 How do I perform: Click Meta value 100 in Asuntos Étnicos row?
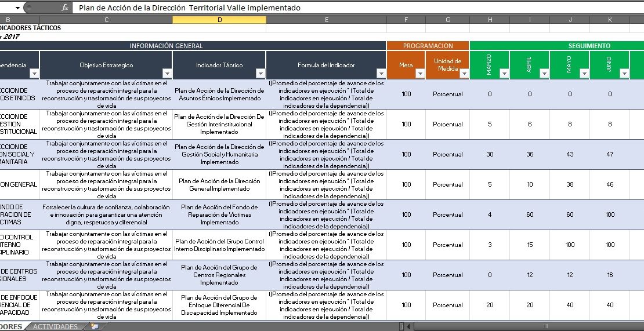pos(406,94)
